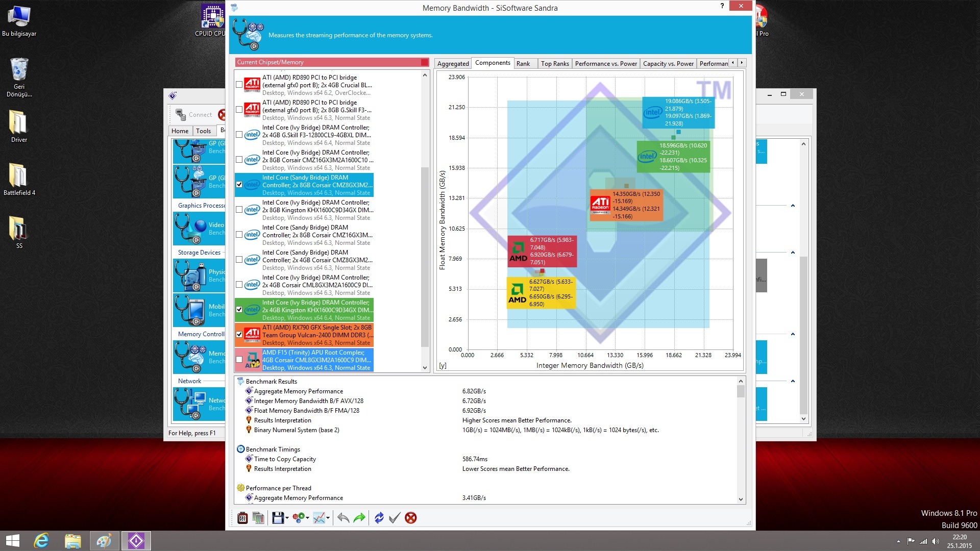Open the Performance vs. Power tab
The height and width of the screenshot is (551, 980).
tap(606, 64)
